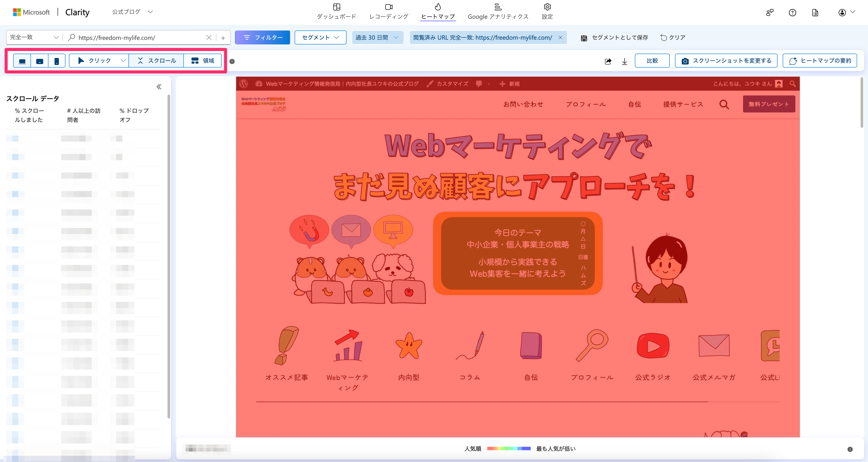868x462 pixels.
Task: Switch to the クリック heatmap type
Action: coord(94,61)
